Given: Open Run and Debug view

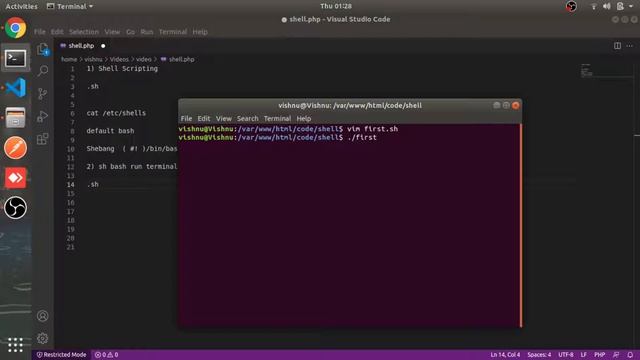Looking at the screenshot, I should (x=43, y=116).
